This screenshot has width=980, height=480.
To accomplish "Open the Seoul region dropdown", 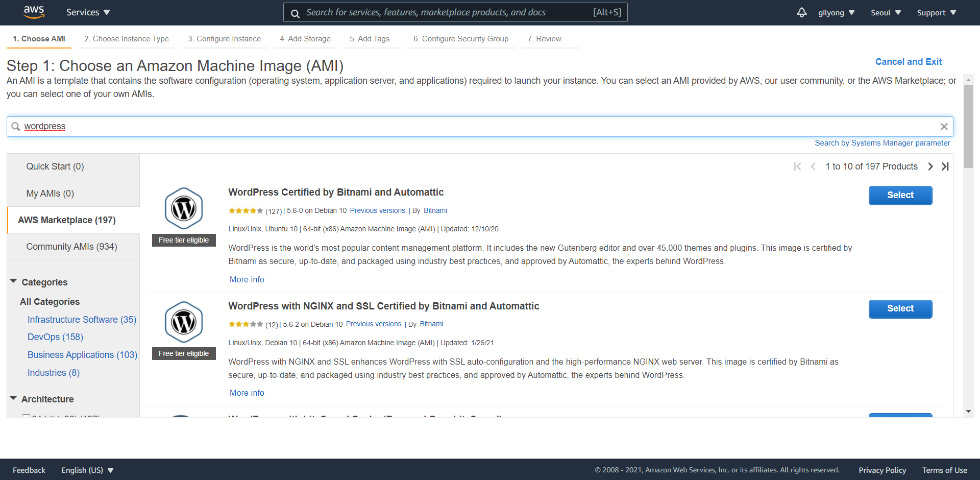I will [886, 13].
